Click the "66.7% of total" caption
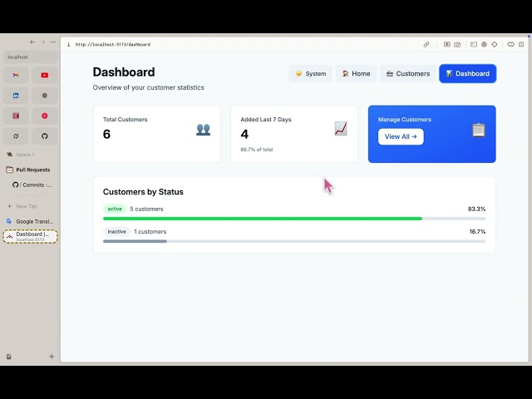 click(257, 150)
